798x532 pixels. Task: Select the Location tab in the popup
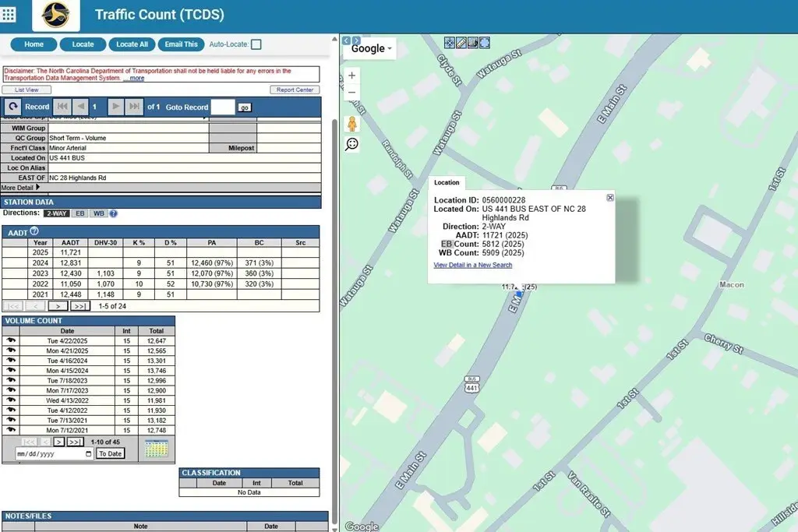pos(447,182)
